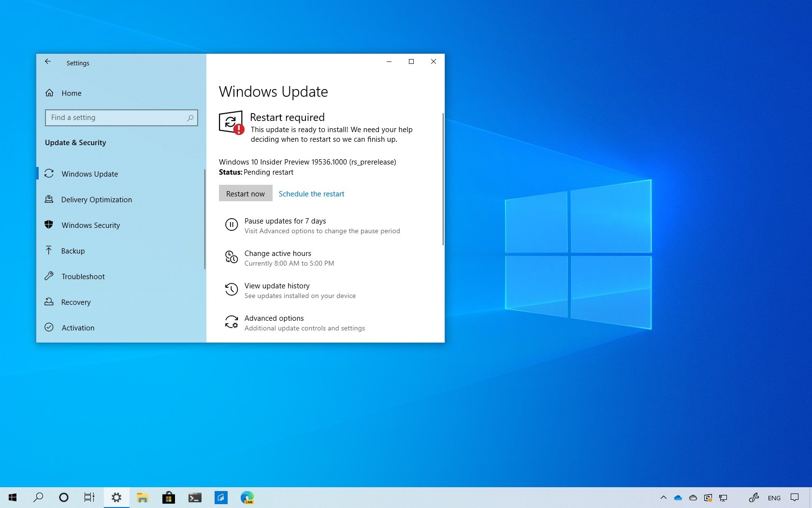Screen dimensions: 812x508
Task: Select Delivery Optimization in sidebar
Action: (96, 199)
